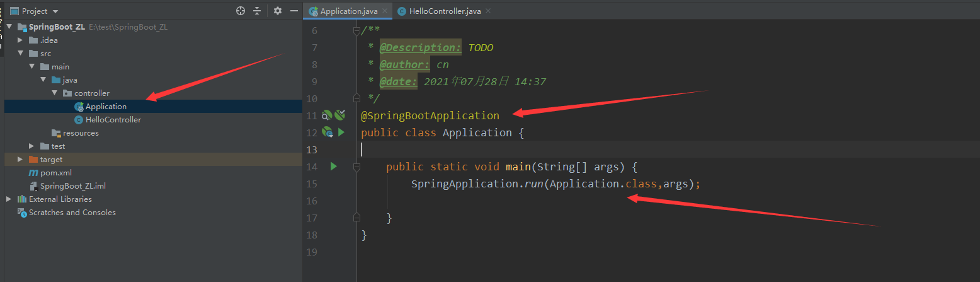
Task: Click the HelloController.java tab file icon
Action: 402,11
